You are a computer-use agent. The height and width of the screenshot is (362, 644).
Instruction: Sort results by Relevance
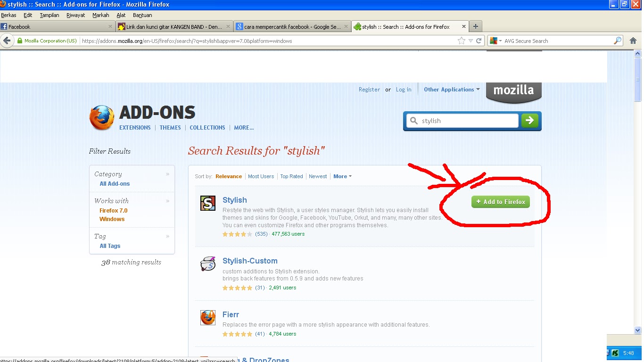(229, 176)
